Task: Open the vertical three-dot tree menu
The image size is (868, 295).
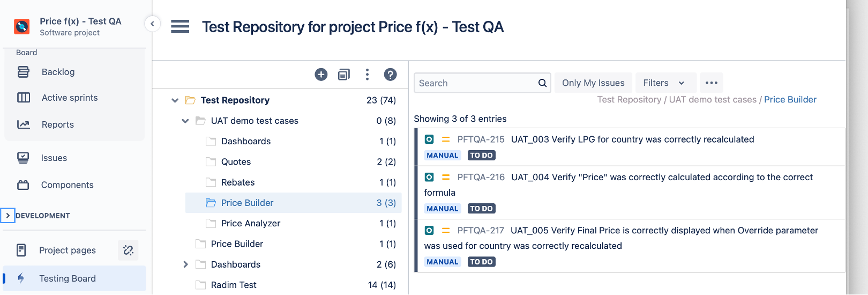Action: pyautogui.click(x=367, y=75)
